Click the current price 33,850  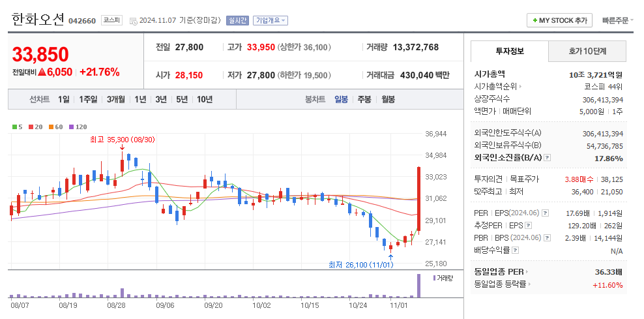[40, 54]
